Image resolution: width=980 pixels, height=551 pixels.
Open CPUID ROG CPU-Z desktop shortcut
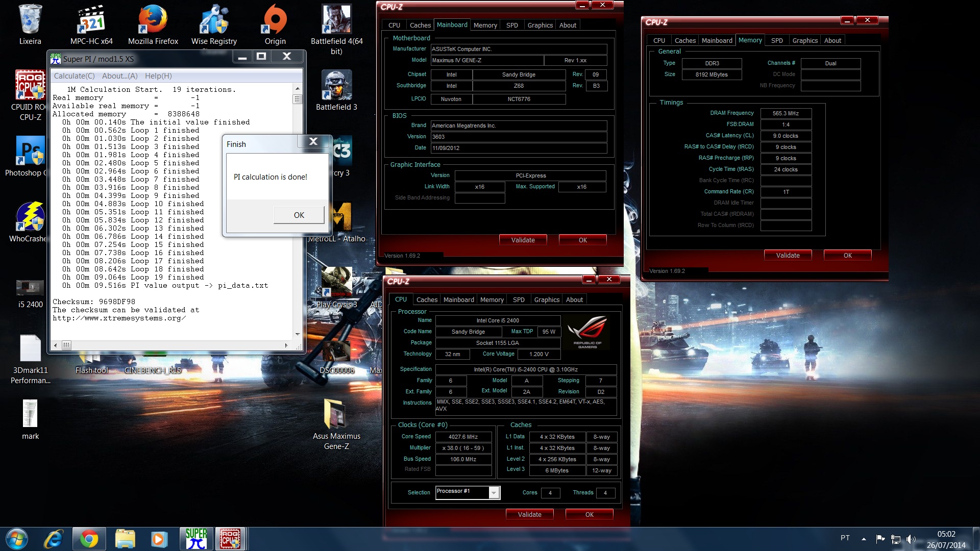30,95
